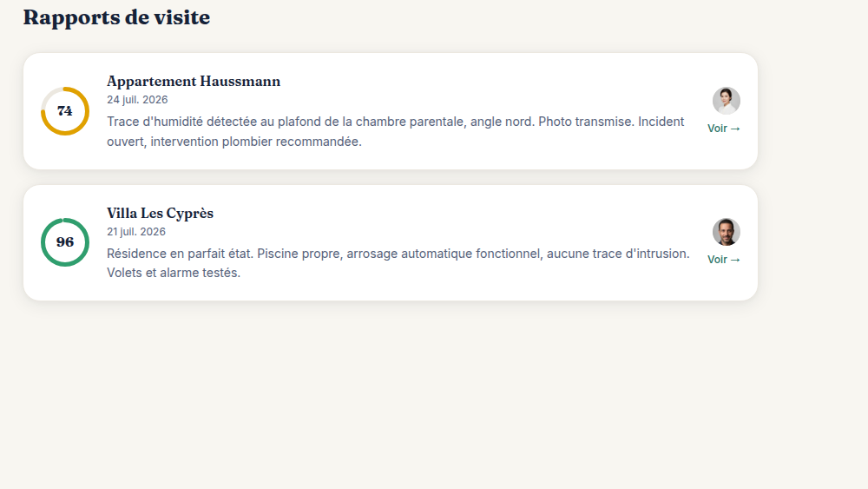Click the Villa Les Cyprès report card
Viewport: 868px width, 489px height.
(x=391, y=243)
